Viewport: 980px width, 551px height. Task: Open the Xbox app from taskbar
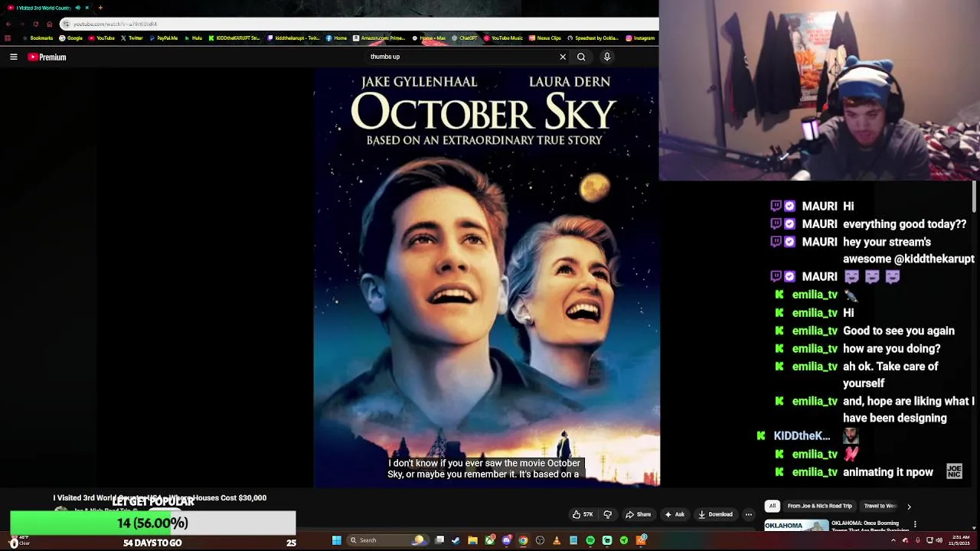[490, 540]
